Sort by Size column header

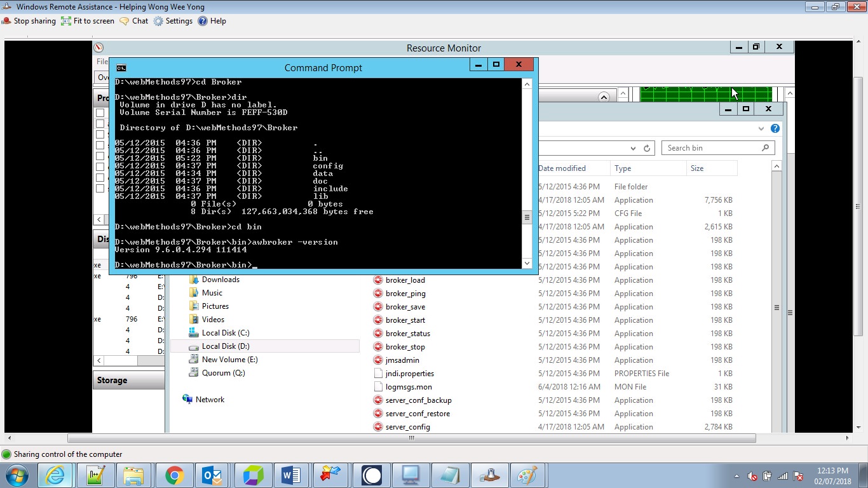coord(712,168)
